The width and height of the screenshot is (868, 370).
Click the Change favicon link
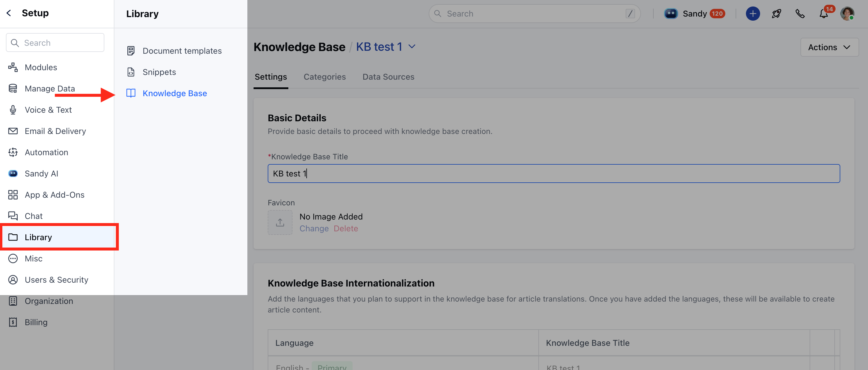(314, 228)
